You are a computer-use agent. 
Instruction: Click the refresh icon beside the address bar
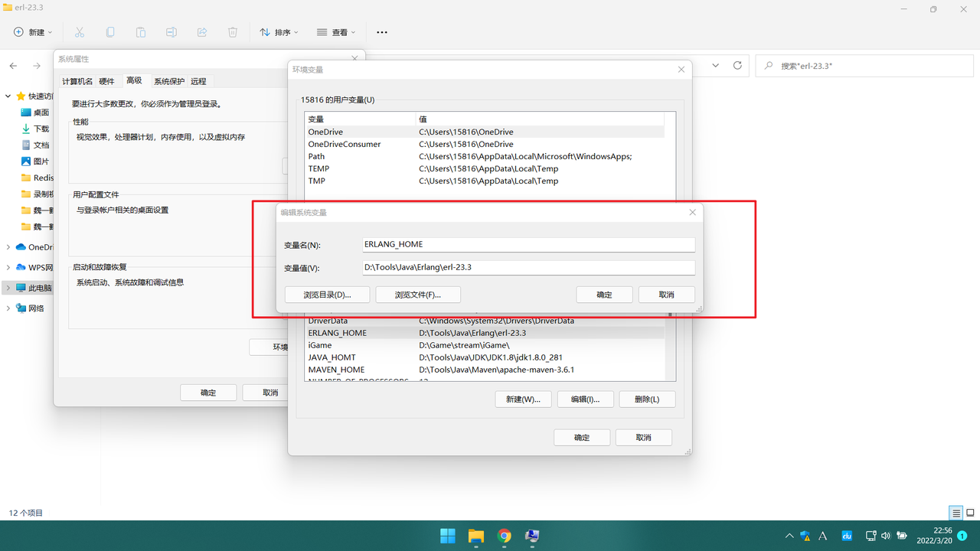(737, 66)
